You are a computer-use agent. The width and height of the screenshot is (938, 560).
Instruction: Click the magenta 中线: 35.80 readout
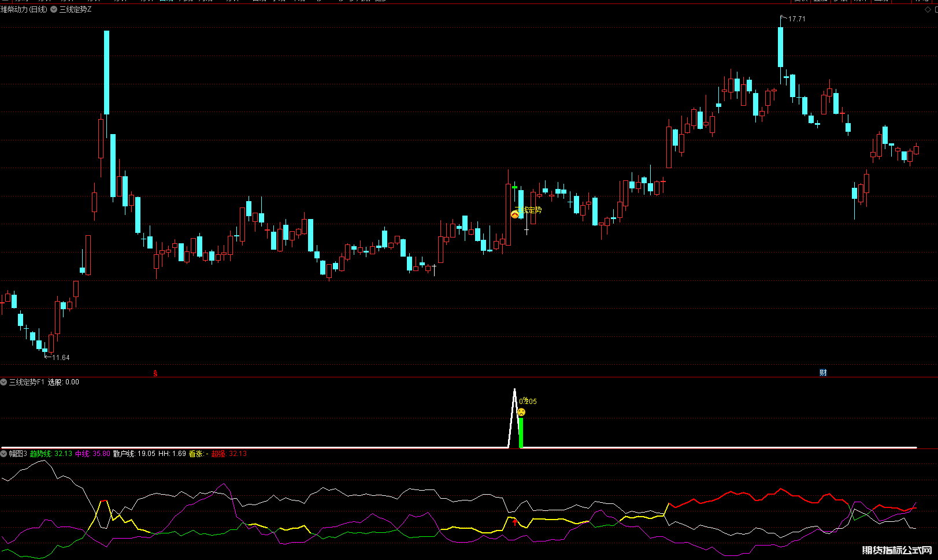[92, 454]
